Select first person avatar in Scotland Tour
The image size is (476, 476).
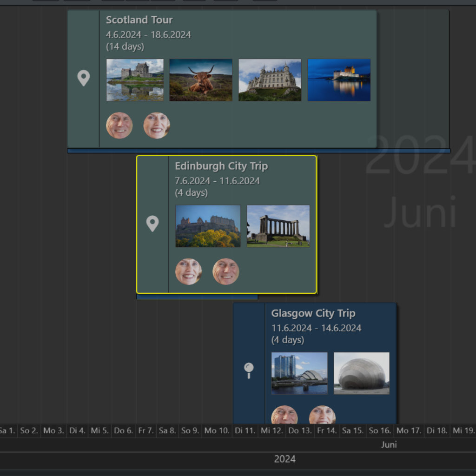pyautogui.click(x=119, y=126)
